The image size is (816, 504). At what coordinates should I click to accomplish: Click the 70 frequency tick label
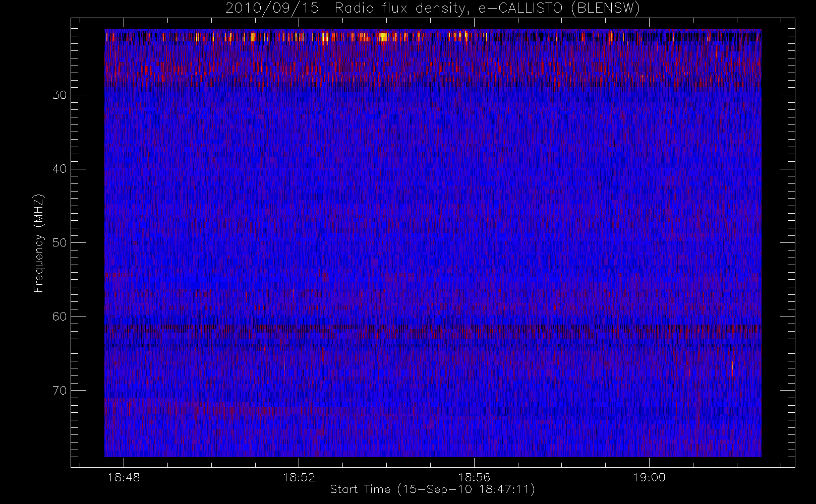[x=60, y=390]
